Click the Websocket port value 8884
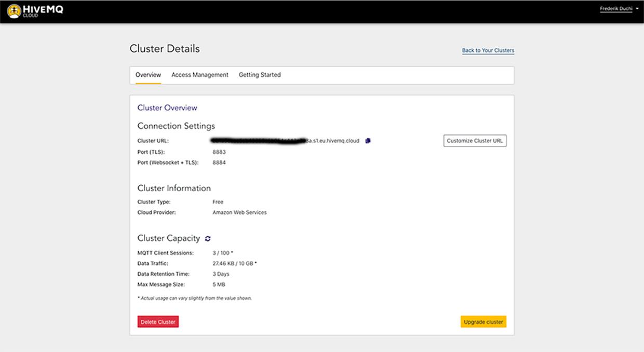This screenshot has width=644, height=352. click(x=219, y=163)
